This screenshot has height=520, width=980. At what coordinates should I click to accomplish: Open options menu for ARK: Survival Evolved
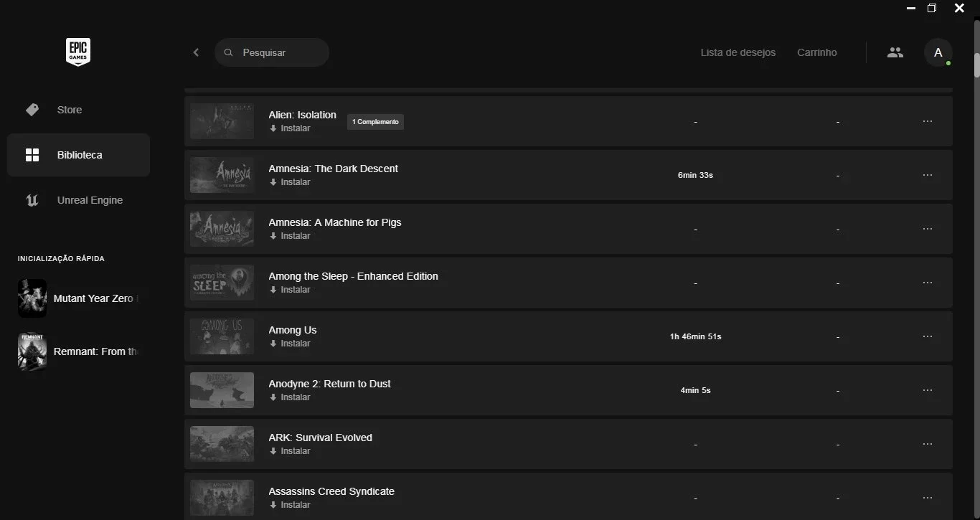[x=928, y=444]
